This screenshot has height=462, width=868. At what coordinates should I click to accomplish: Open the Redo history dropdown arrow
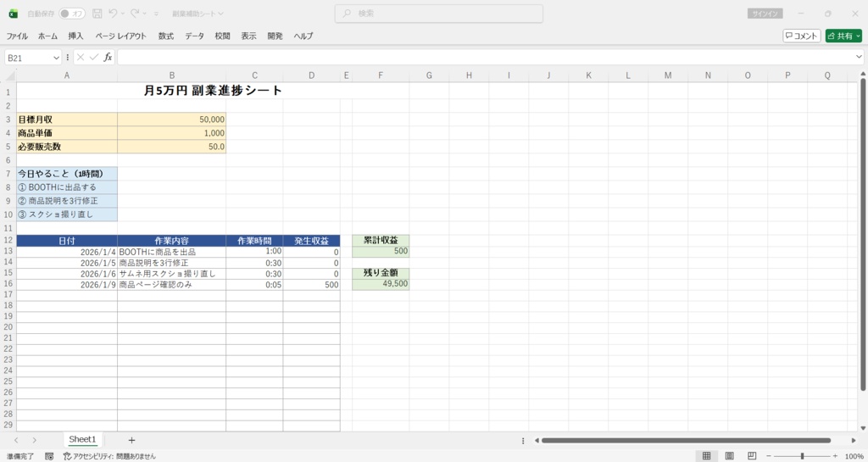(144, 14)
